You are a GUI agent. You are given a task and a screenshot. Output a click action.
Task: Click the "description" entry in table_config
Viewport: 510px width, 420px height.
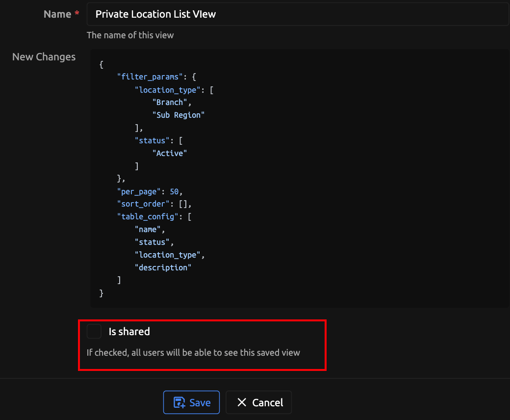pos(163,267)
